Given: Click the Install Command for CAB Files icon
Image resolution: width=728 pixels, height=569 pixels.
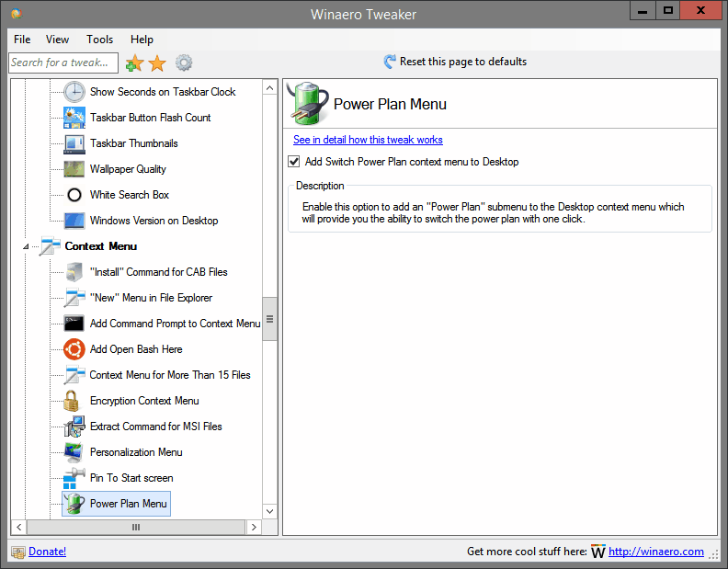Looking at the screenshot, I should (74, 272).
